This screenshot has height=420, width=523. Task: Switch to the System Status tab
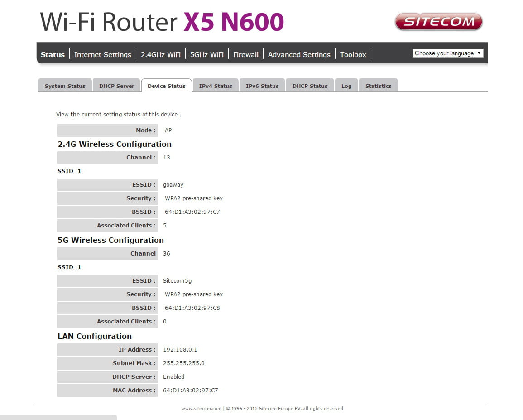pos(65,86)
